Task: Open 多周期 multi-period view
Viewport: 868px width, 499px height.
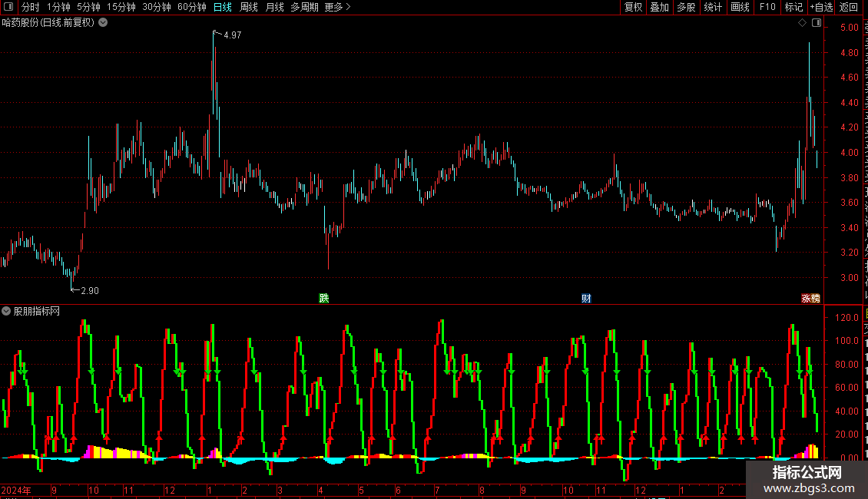Action: (304, 7)
